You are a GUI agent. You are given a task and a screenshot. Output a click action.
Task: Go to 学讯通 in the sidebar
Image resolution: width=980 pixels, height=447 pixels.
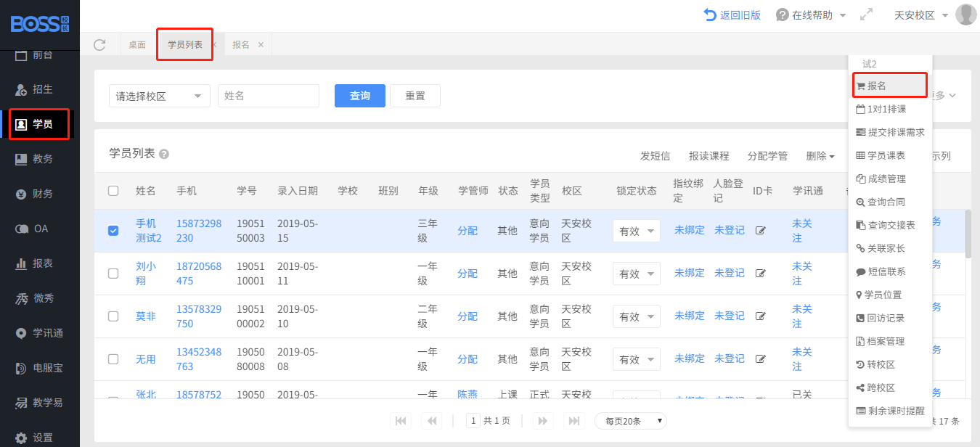40,333
